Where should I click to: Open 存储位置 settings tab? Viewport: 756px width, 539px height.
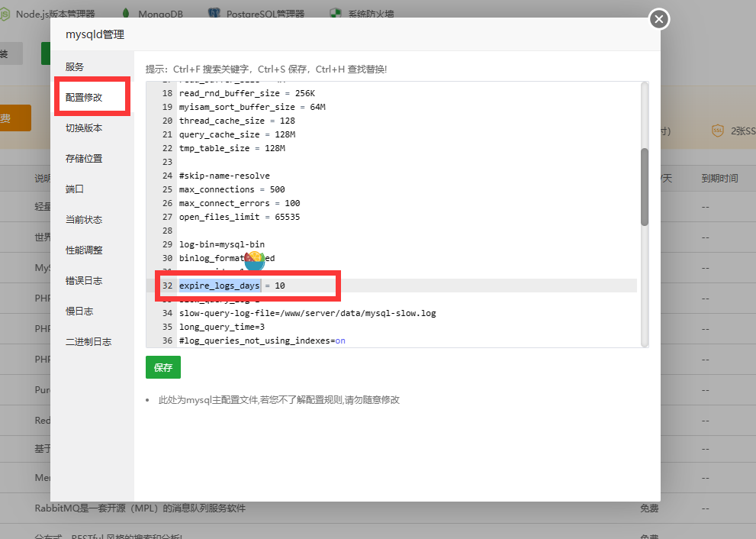coord(84,158)
